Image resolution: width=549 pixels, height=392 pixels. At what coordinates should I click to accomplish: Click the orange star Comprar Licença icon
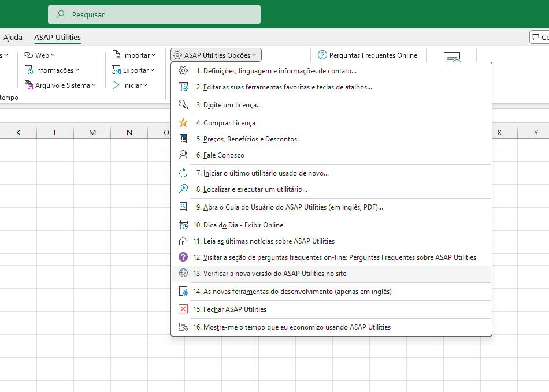pos(183,123)
